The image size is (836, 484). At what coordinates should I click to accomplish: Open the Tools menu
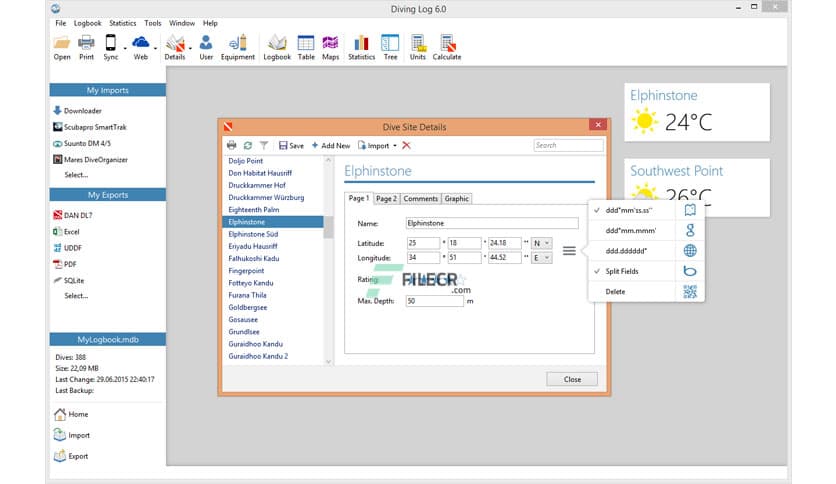152,22
